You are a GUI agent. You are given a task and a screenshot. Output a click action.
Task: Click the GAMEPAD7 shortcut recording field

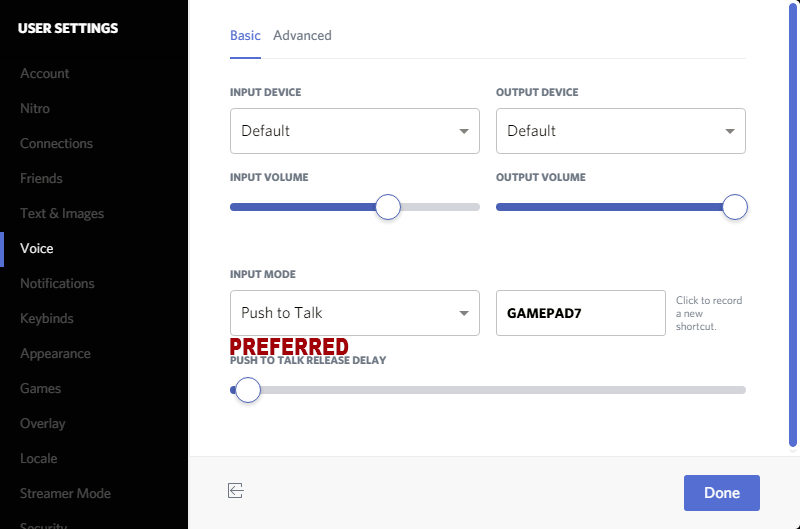coord(580,313)
